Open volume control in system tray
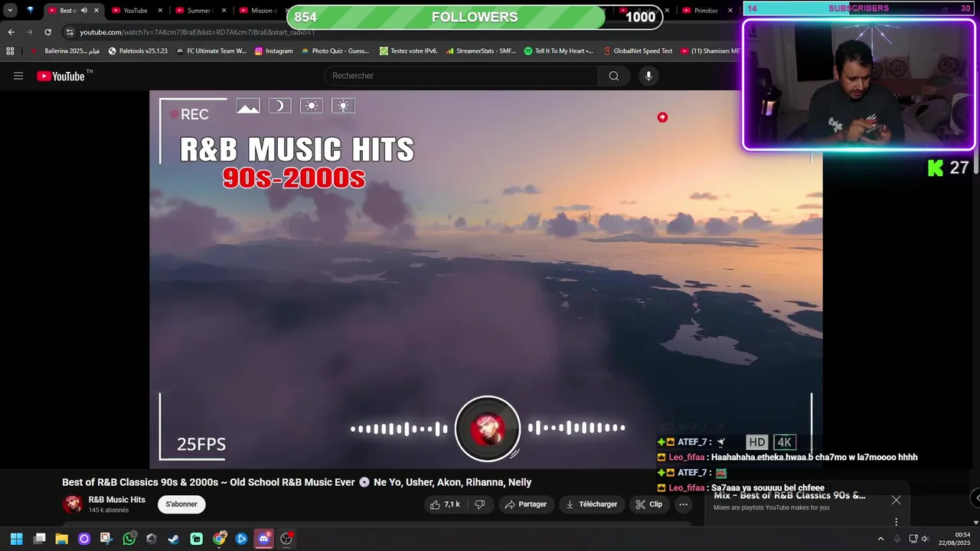980x551 pixels. (x=925, y=539)
